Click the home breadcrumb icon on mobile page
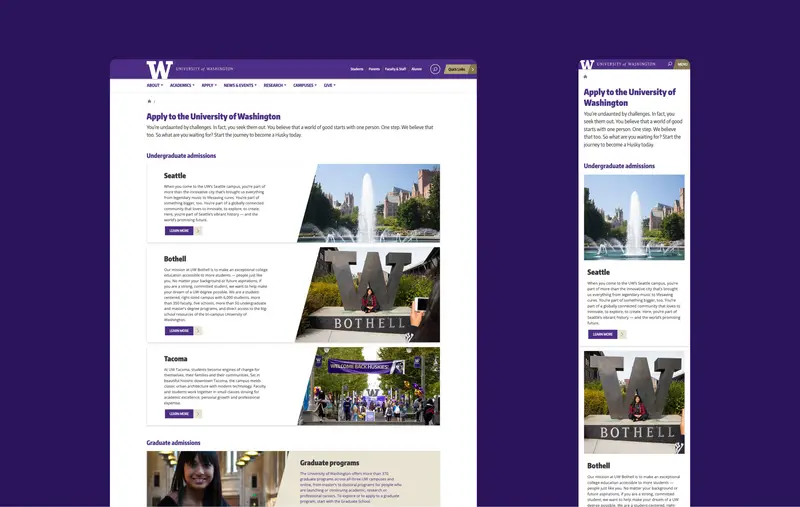 585,77
